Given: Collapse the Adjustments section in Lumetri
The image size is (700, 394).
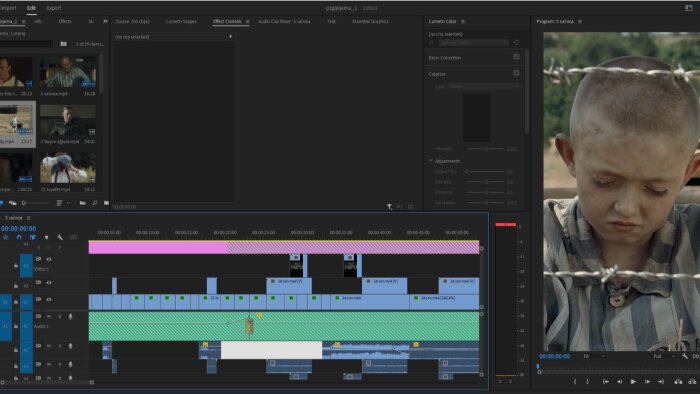Looking at the screenshot, I should [x=431, y=160].
